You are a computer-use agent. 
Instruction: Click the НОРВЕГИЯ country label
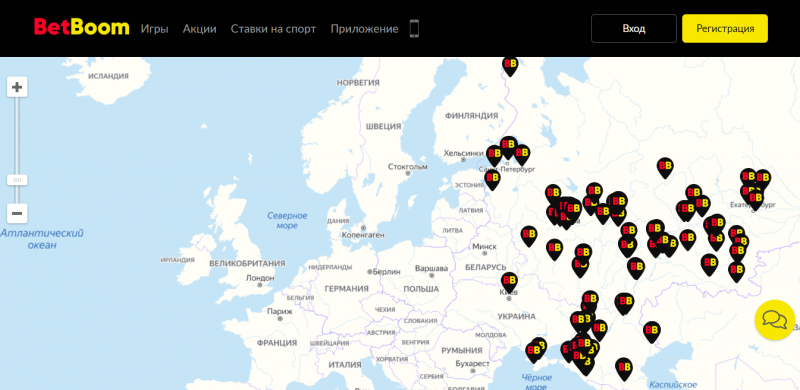tap(358, 83)
